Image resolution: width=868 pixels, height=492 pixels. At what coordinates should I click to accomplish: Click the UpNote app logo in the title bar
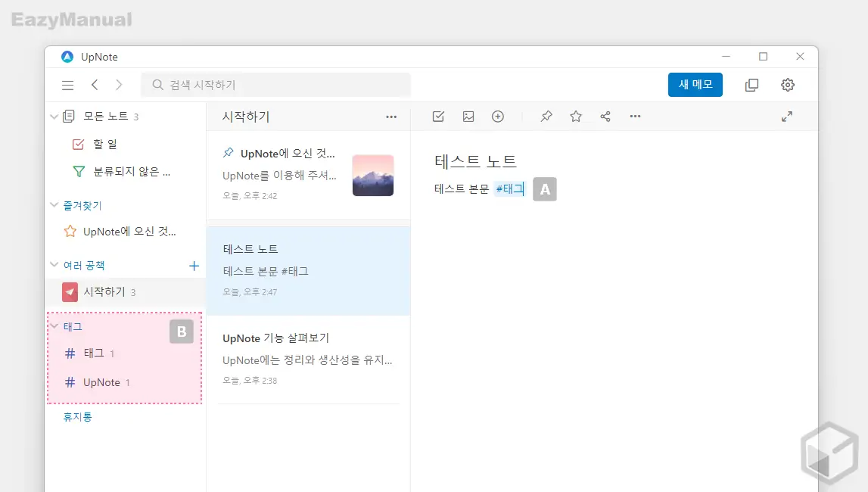67,57
